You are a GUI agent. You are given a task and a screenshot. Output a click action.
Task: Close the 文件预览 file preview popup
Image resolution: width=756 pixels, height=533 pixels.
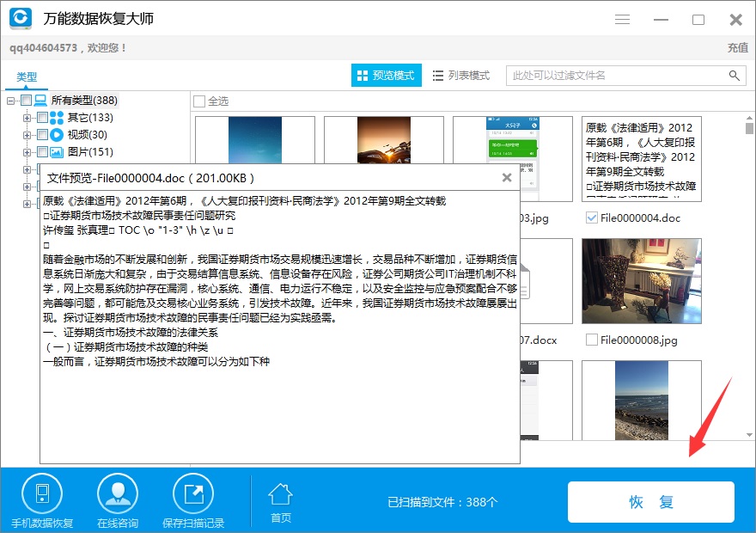[x=507, y=177]
